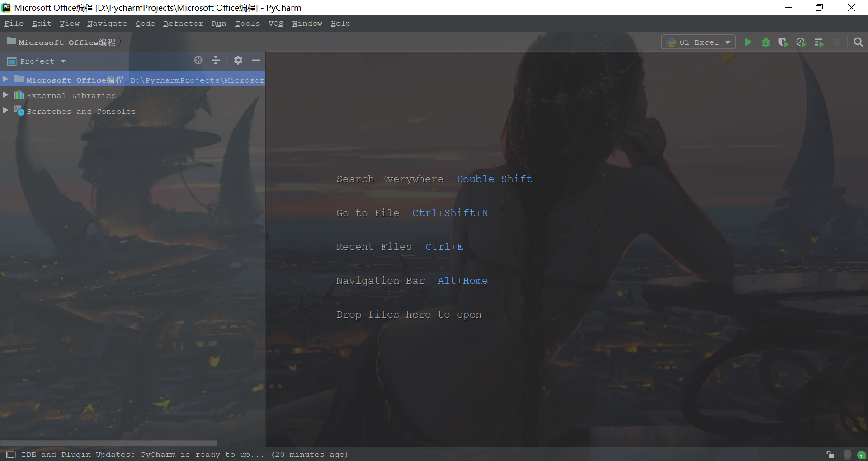Open the event log notification badge

862,455
